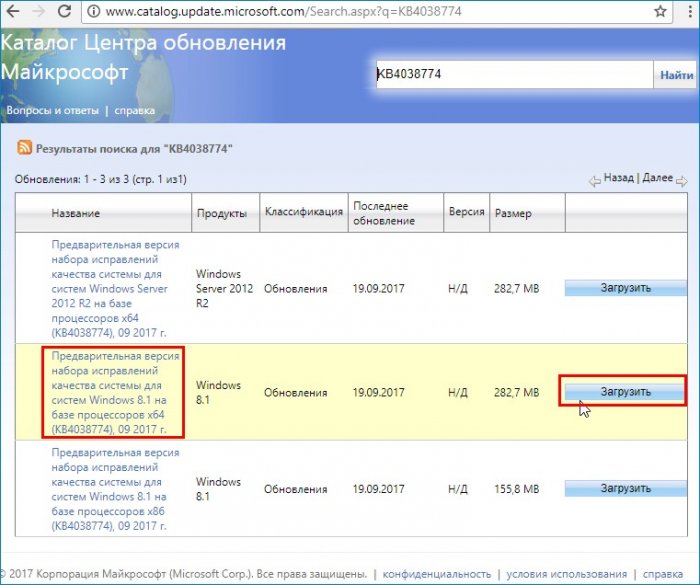Open the условия использования footer link

point(567,574)
